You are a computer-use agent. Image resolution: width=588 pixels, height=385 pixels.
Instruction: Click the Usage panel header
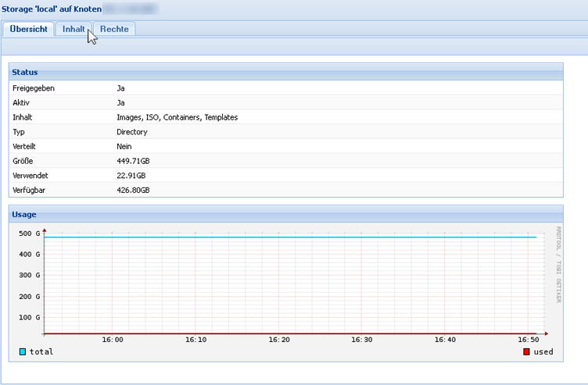(x=285, y=214)
